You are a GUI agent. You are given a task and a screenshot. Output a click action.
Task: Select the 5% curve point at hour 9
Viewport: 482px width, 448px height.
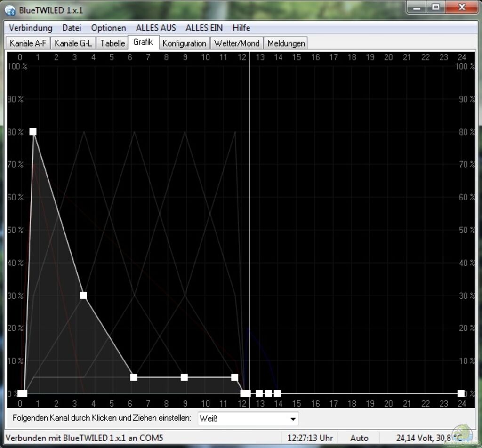[x=184, y=377]
